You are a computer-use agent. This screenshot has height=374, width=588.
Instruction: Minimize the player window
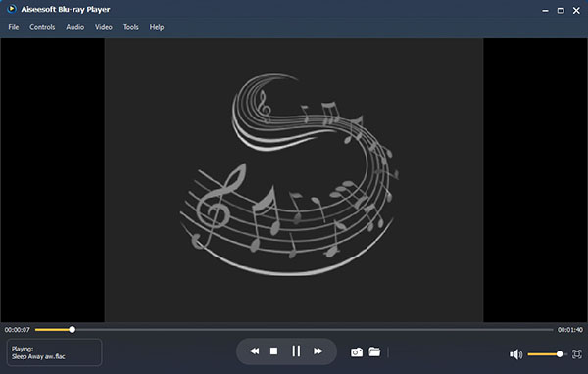(545, 11)
